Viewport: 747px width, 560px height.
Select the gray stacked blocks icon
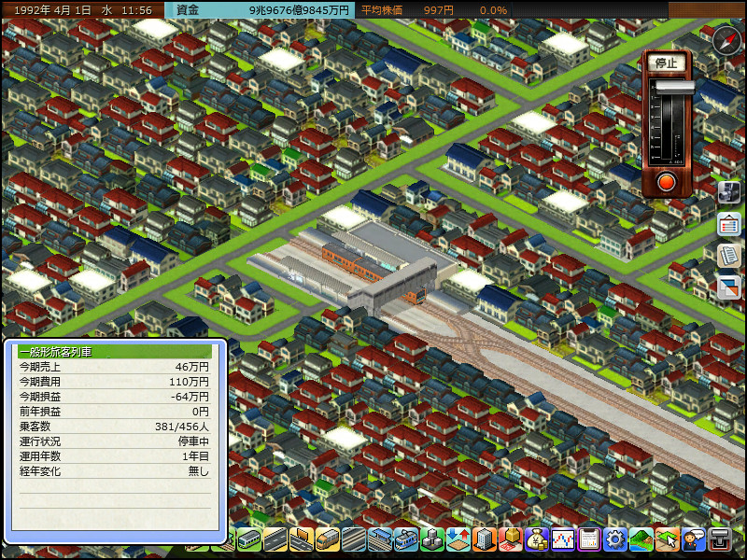432,539
